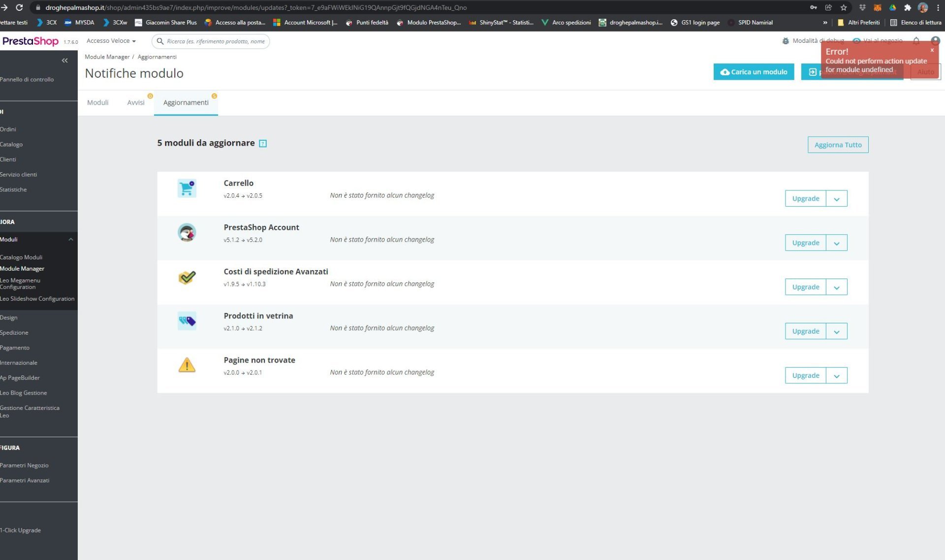
Task: Open Catalogo Moduli in the sidebar
Action: (x=21, y=257)
